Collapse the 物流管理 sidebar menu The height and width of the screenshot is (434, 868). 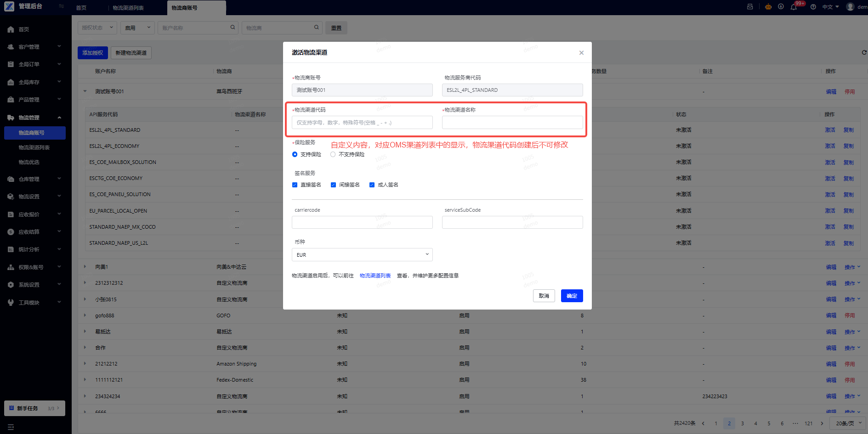click(59, 118)
